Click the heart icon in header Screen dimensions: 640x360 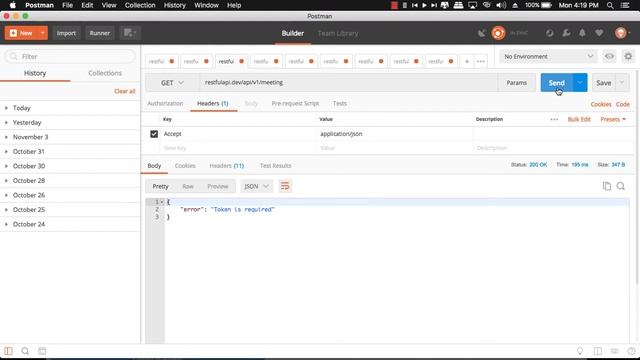[599, 33]
